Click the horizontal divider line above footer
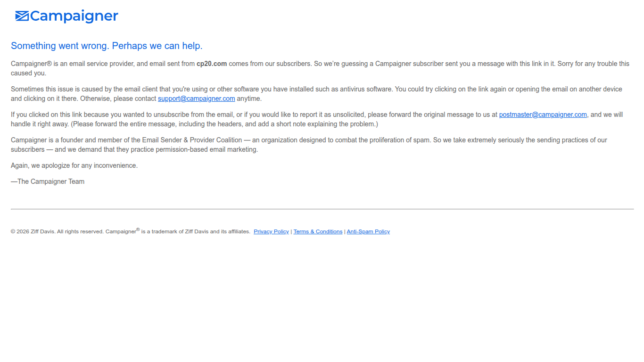The image size is (644, 362). click(x=322, y=209)
